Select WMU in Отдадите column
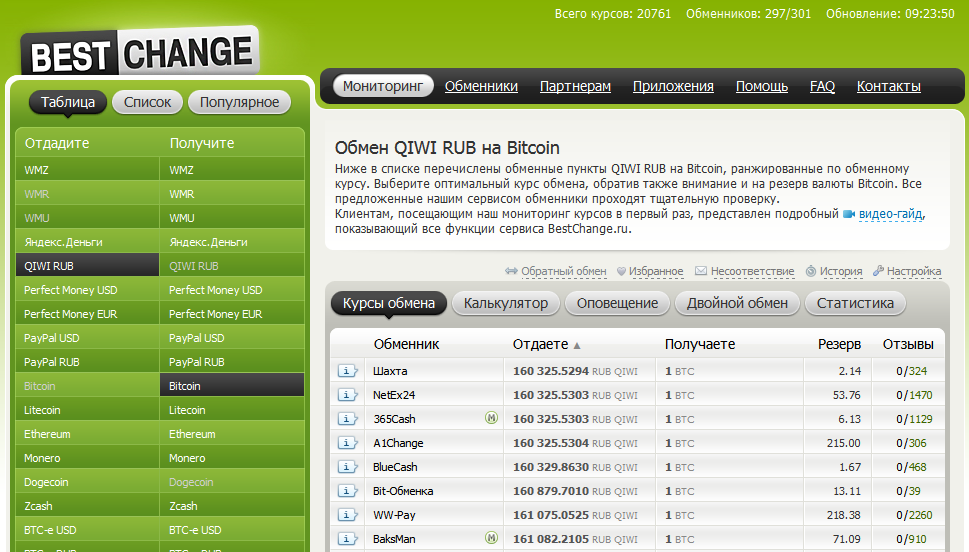This screenshot has width=969, height=552. click(x=87, y=218)
